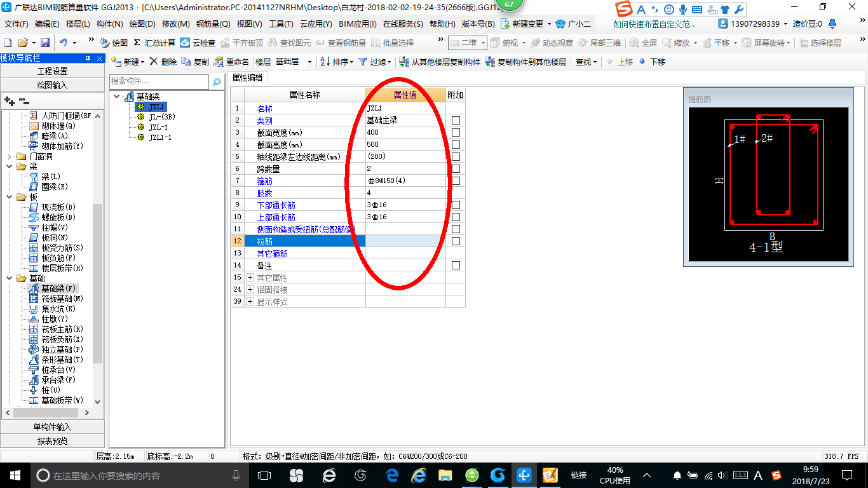Click the 报表预览 button
The image size is (868, 488).
pyautogui.click(x=52, y=440)
